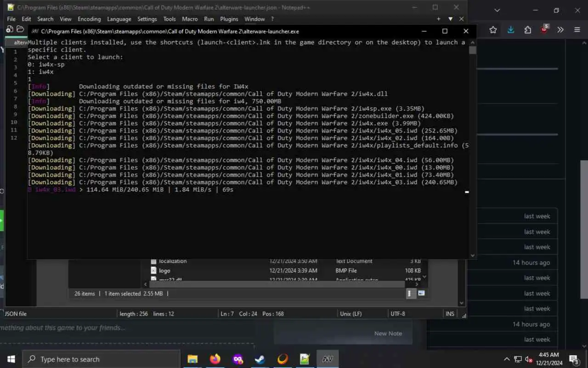Click the Windows search box
588x368 pixels.
pyautogui.click(x=101, y=359)
